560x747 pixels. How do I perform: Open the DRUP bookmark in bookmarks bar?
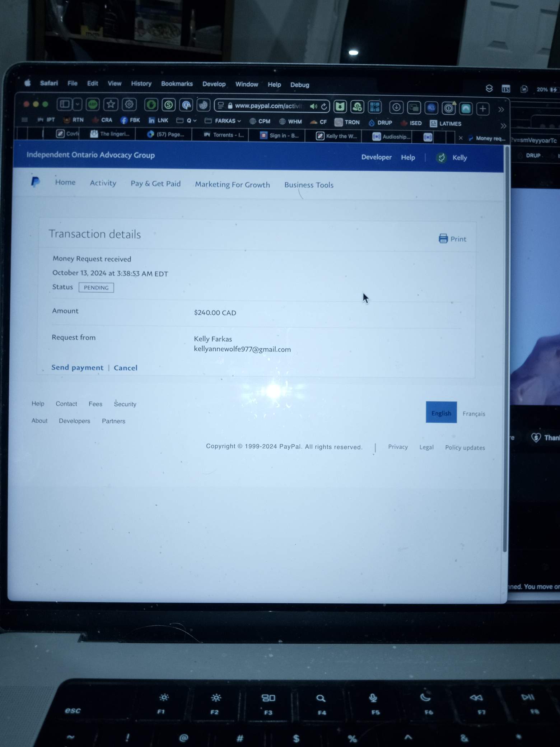tap(380, 123)
